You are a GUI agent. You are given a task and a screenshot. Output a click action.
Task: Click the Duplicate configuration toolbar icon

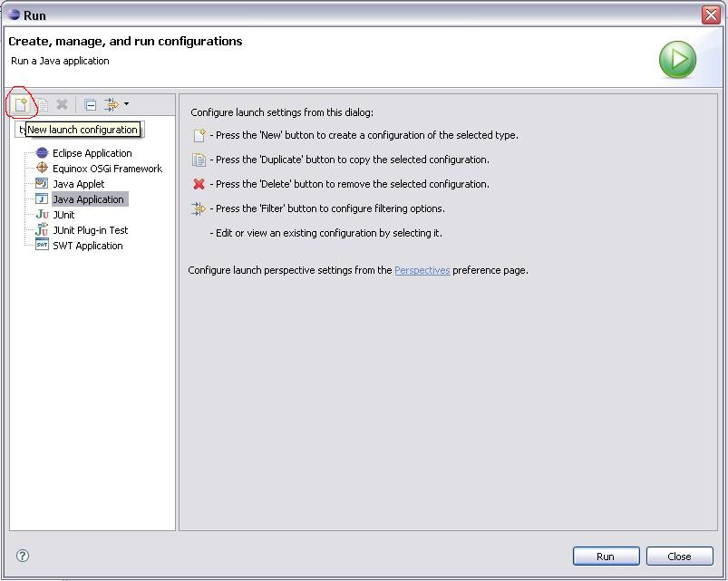coord(43,104)
